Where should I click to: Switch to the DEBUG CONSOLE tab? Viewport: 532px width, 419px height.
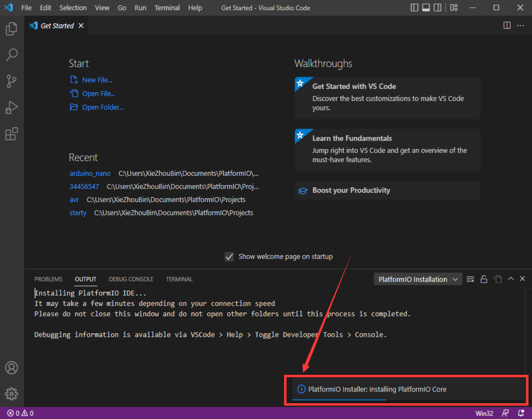click(131, 279)
